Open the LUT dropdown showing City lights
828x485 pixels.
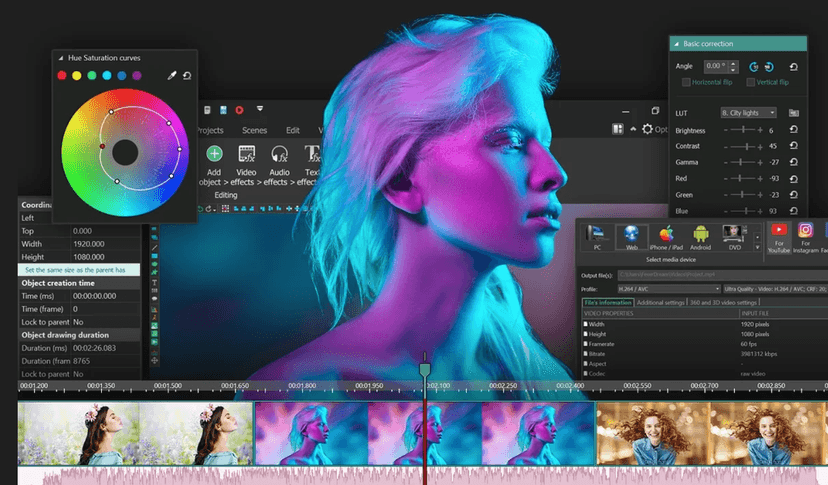(x=748, y=113)
